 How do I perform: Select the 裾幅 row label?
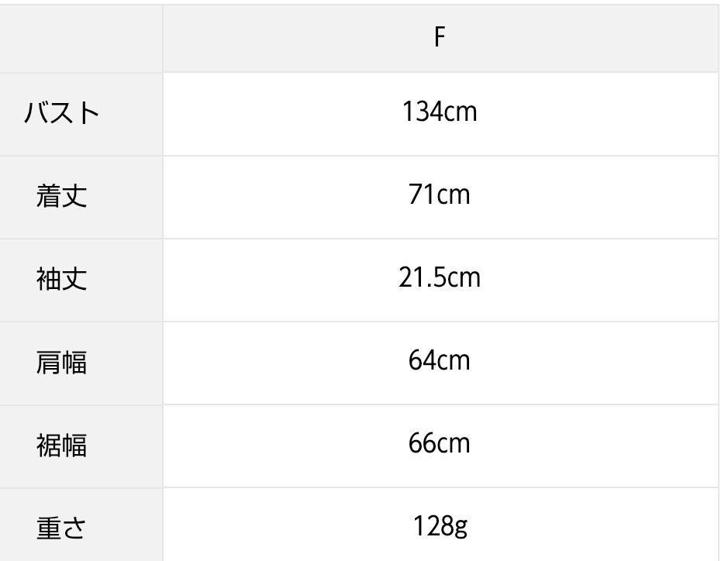point(61,446)
